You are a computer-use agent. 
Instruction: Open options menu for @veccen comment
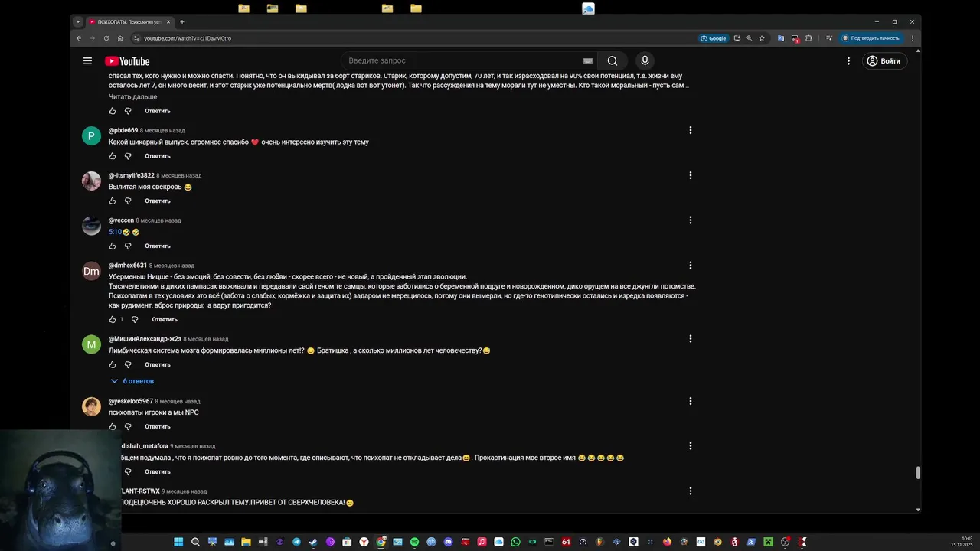pos(690,220)
